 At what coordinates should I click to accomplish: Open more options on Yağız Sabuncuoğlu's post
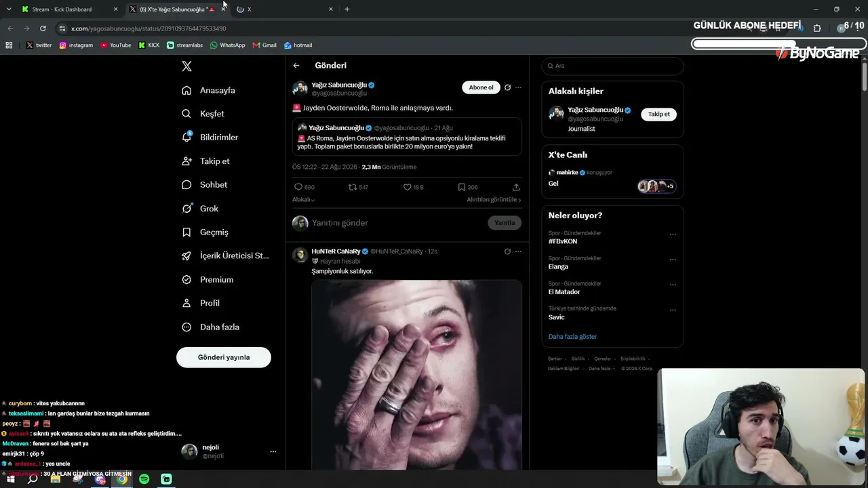tap(518, 87)
